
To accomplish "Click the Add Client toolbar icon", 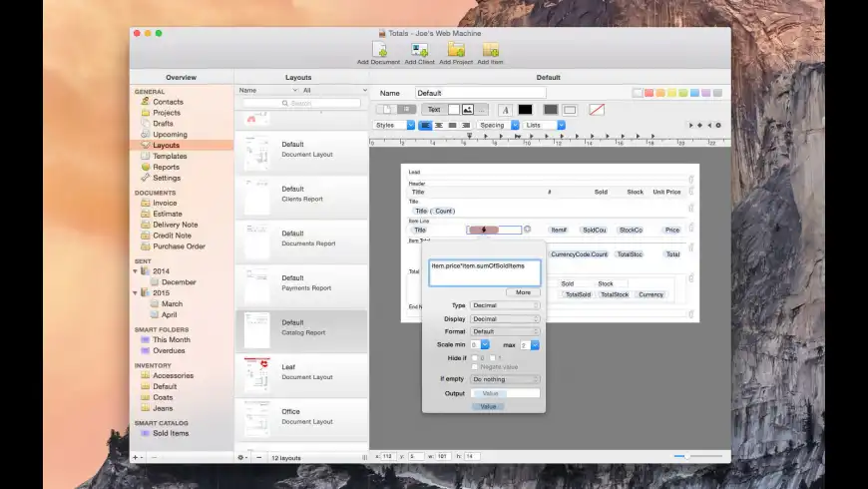I will 419,50.
